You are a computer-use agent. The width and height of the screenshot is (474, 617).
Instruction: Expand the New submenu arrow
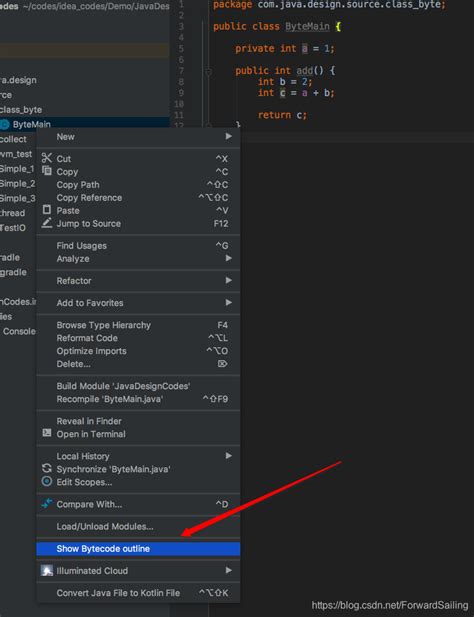(x=229, y=136)
